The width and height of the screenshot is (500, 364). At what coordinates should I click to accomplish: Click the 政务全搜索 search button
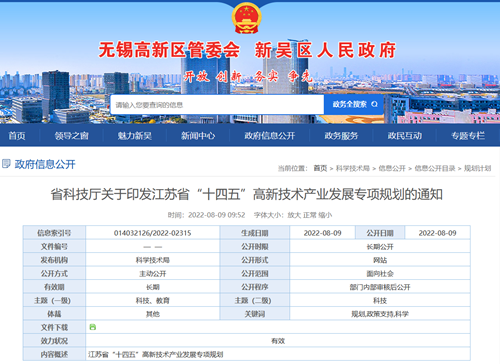[354, 104]
